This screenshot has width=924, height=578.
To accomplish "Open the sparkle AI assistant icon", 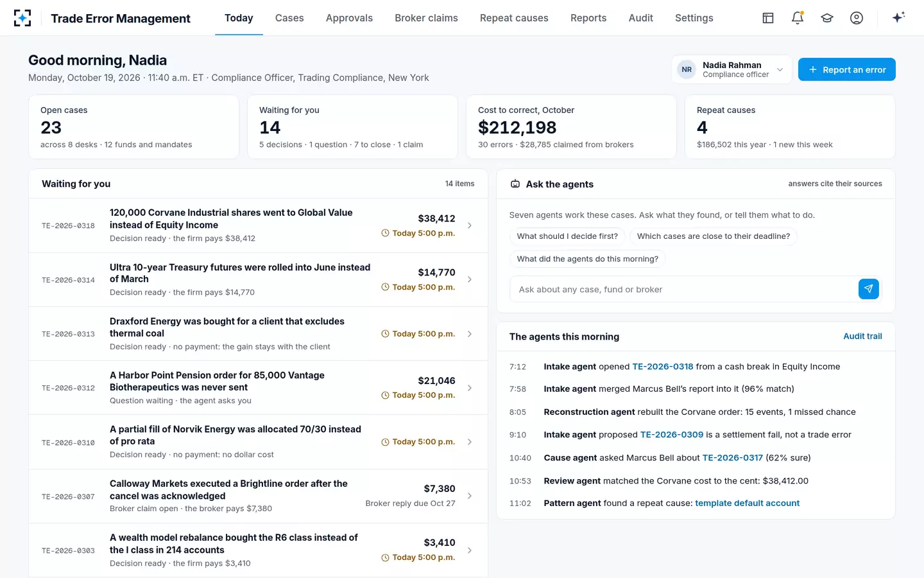I will tap(898, 17).
